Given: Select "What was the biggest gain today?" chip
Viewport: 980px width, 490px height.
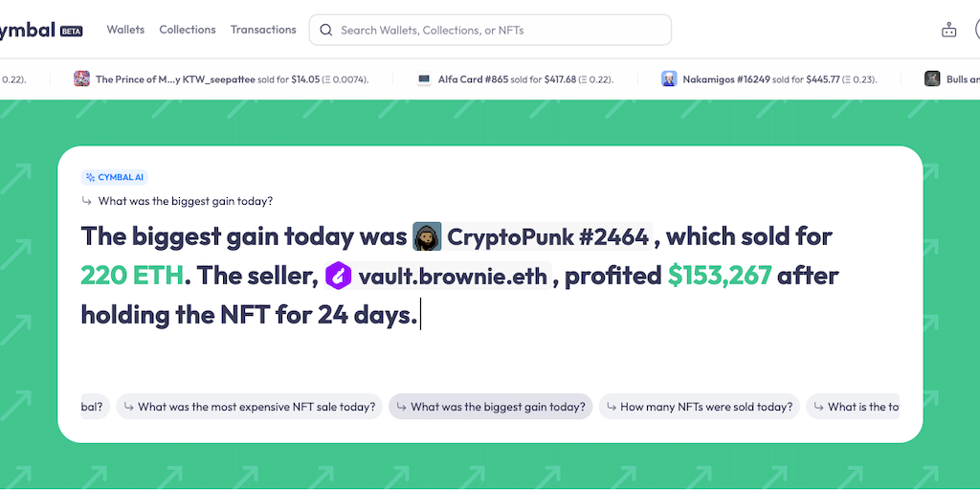Looking at the screenshot, I should click(490, 407).
